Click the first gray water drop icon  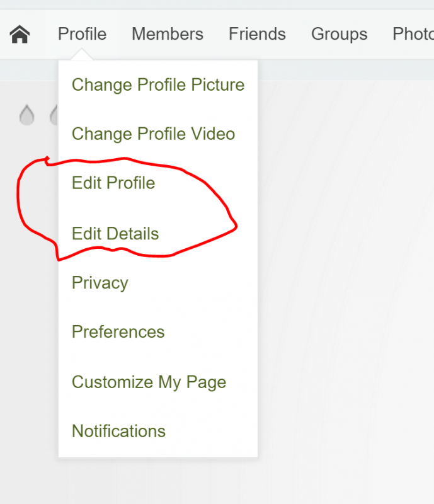coord(26,115)
